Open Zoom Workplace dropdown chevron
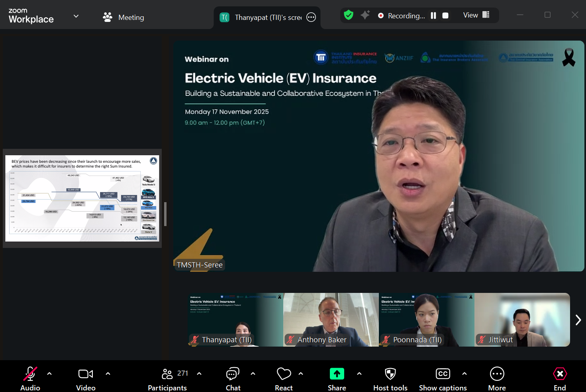Viewport: 586px width, 392px height. (76, 16)
